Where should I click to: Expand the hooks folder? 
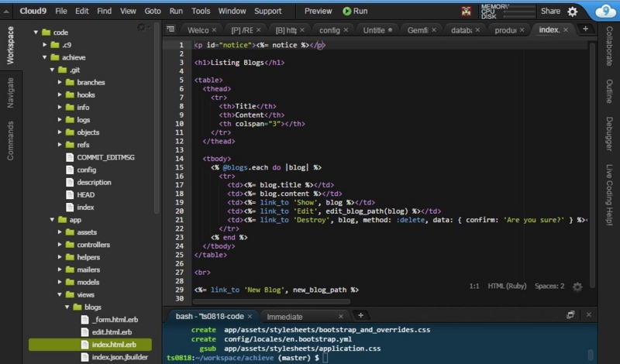60,94
